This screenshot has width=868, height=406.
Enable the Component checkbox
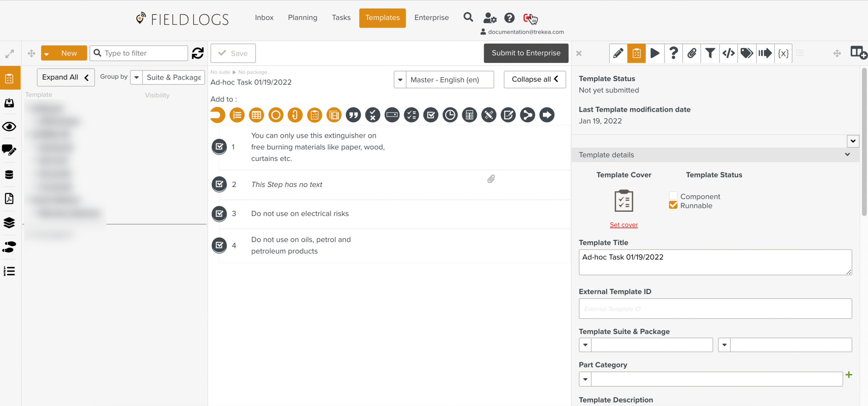(x=673, y=196)
